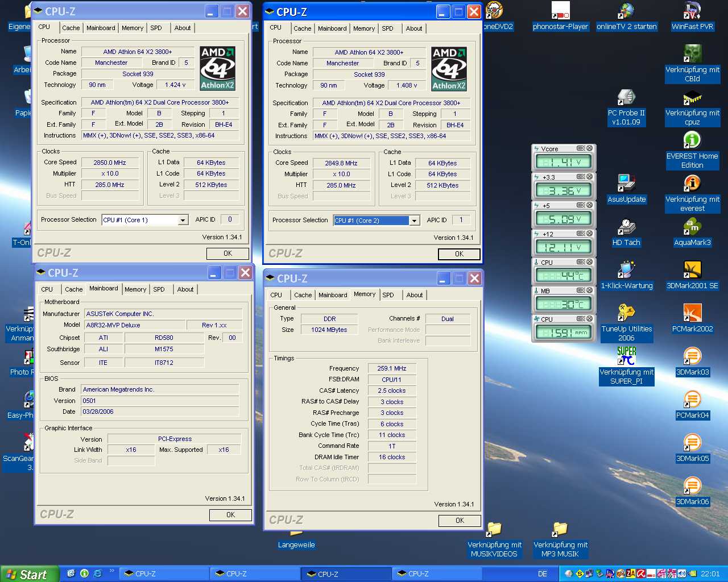Click the ASUSTeK Computer INC. manufacturer field
The width and height of the screenshot is (728, 582).
click(x=163, y=314)
